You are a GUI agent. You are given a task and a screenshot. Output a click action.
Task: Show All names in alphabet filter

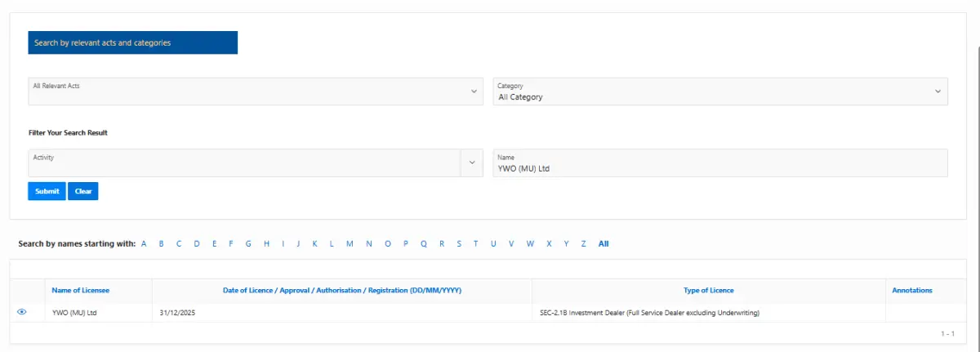point(604,243)
